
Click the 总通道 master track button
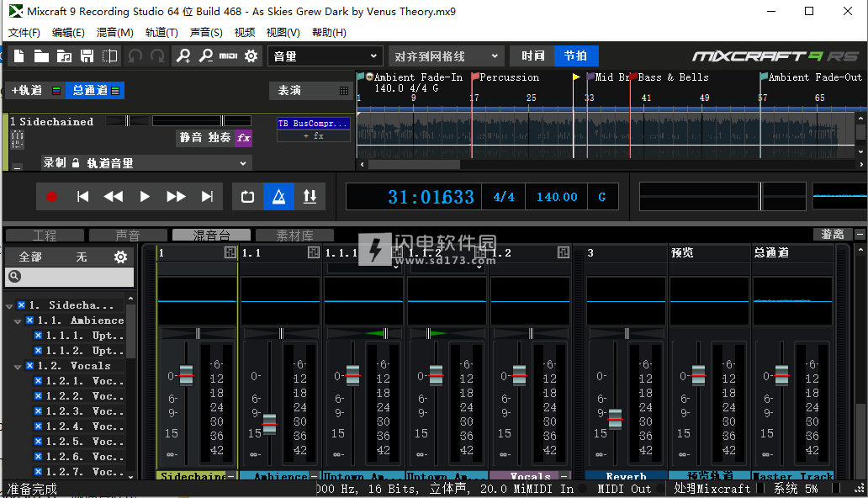coord(95,90)
